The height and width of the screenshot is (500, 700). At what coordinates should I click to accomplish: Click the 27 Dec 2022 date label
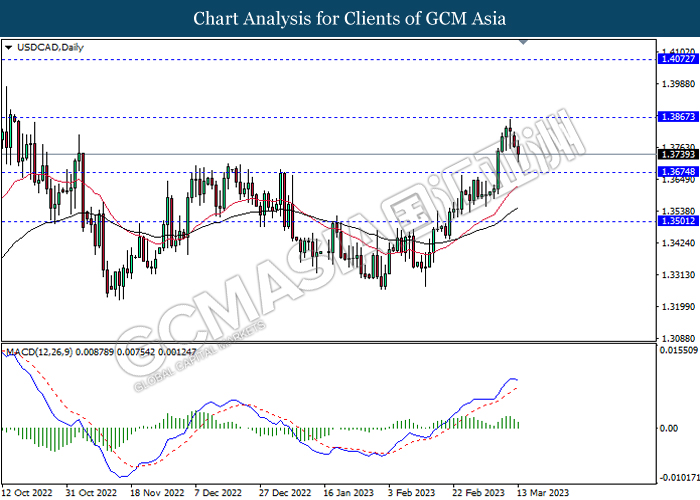(284, 493)
